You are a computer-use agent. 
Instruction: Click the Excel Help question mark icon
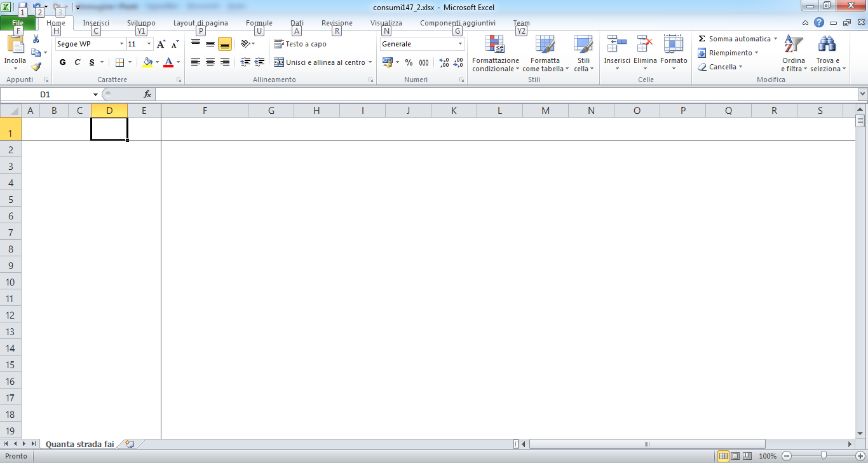coord(819,22)
